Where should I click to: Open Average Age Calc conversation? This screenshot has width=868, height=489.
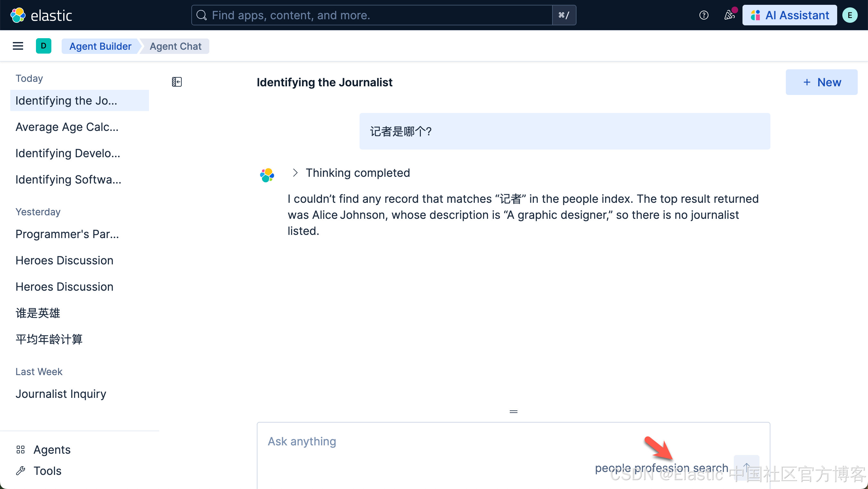(67, 127)
